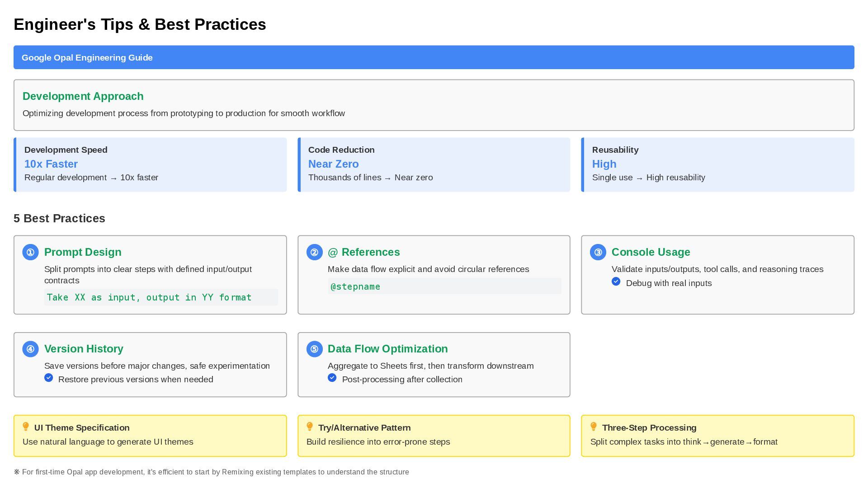Click checkmark next to Post-processing after collection

click(x=332, y=378)
